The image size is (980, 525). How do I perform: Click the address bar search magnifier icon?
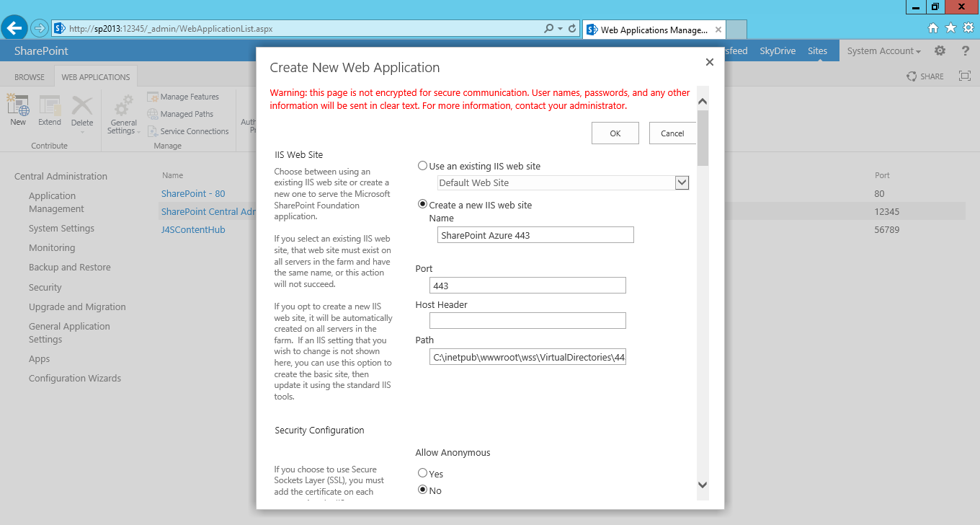click(549, 29)
